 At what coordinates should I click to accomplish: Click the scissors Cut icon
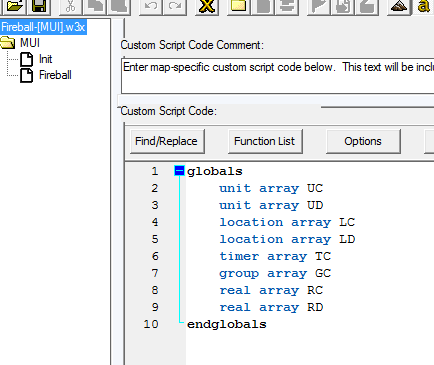click(71, 7)
